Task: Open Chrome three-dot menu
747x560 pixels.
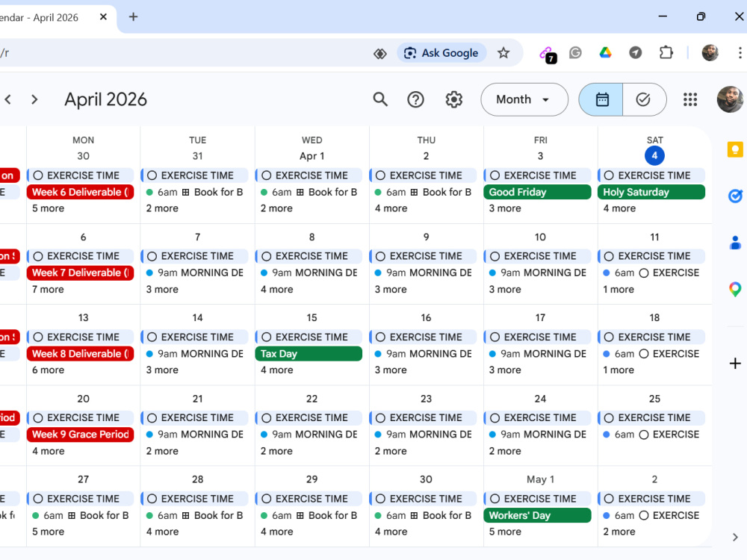Action: [x=740, y=53]
